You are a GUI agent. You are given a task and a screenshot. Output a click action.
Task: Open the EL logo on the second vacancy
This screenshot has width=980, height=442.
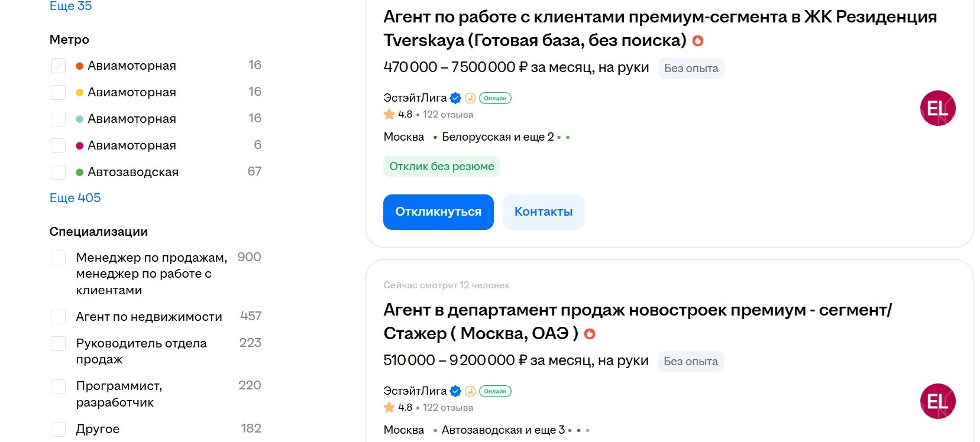point(939,401)
